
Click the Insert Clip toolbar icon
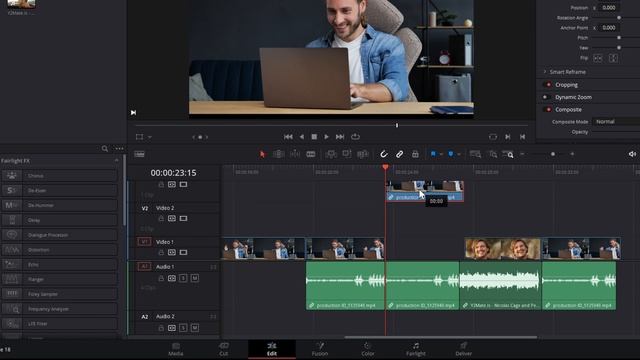pos(331,154)
